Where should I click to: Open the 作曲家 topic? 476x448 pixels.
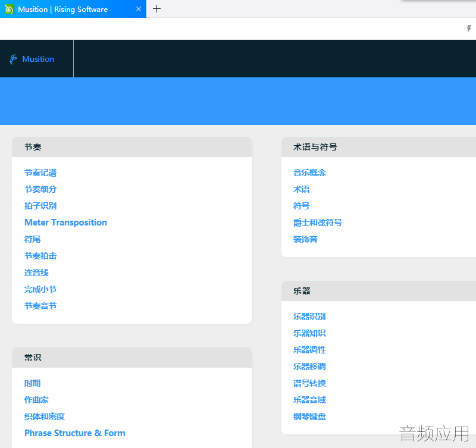36,400
